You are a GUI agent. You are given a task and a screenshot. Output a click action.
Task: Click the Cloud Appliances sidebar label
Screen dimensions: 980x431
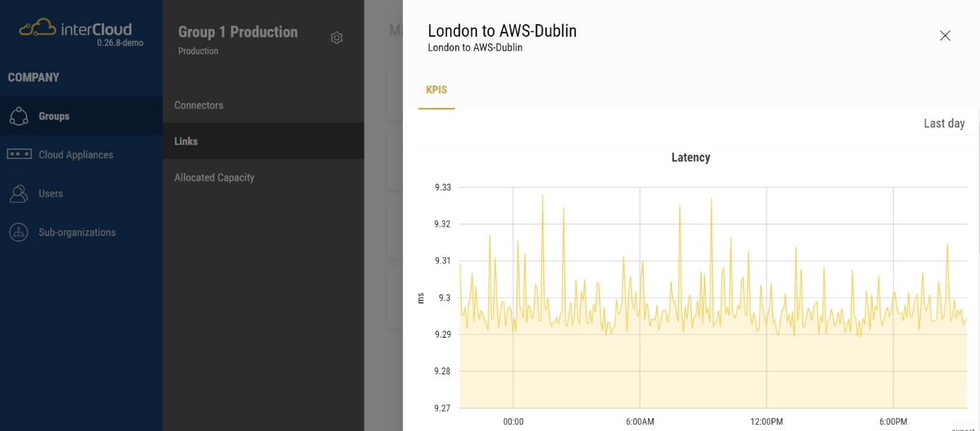(76, 155)
